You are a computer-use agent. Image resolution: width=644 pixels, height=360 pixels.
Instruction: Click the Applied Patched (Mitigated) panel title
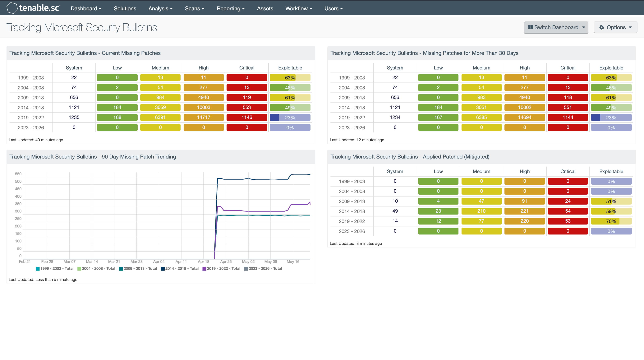click(410, 157)
